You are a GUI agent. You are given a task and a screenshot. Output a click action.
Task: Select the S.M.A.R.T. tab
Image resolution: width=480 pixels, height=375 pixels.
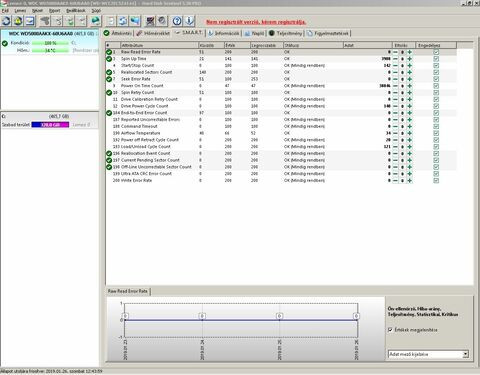coord(189,33)
